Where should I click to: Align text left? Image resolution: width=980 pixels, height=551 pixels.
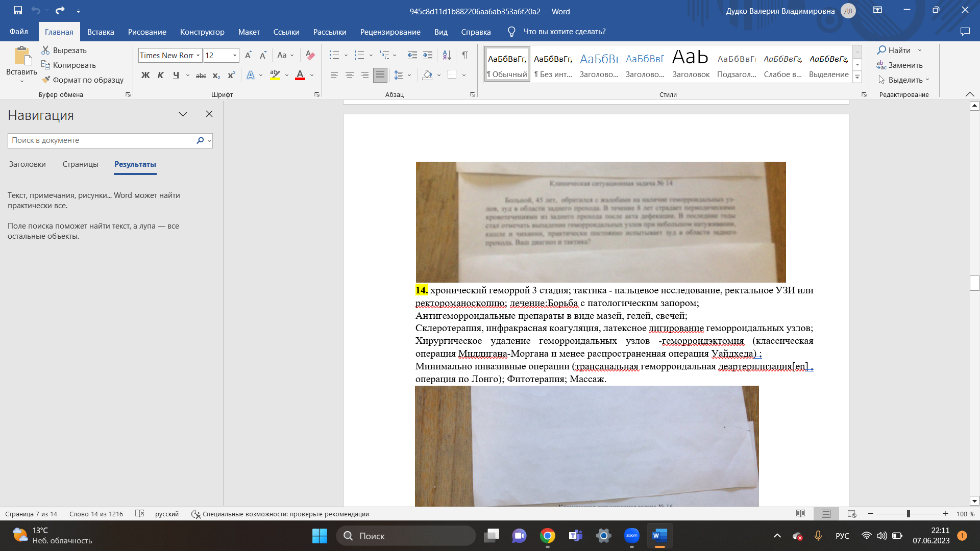334,75
